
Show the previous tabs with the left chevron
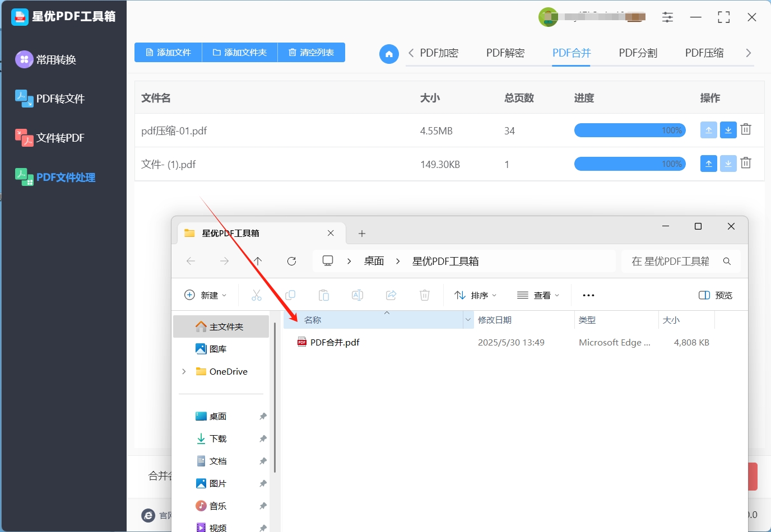point(411,53)
